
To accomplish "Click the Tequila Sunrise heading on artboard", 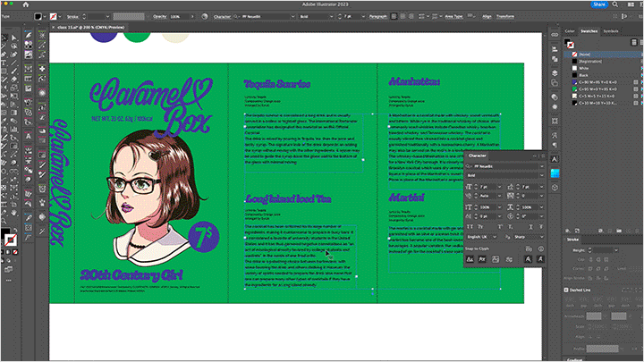I will coord(276,84).
